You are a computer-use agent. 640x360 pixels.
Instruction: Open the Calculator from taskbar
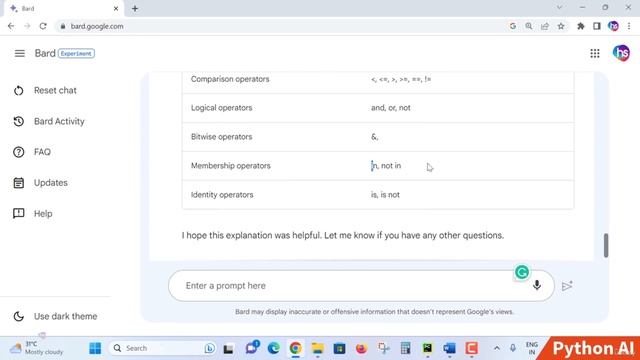point(405,348)
